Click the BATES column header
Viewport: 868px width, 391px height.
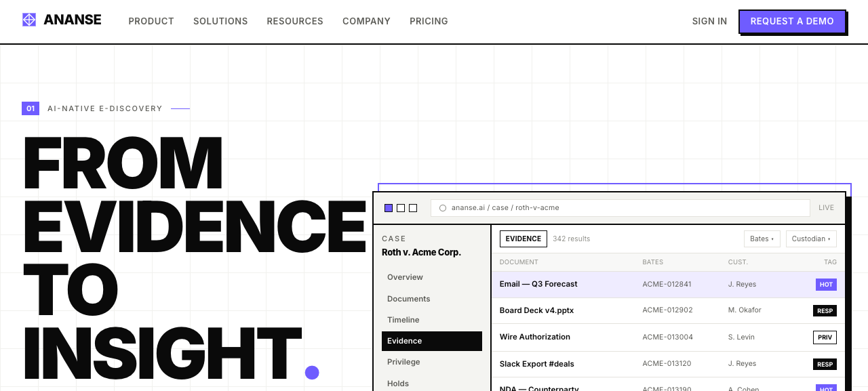pos(653,262)
